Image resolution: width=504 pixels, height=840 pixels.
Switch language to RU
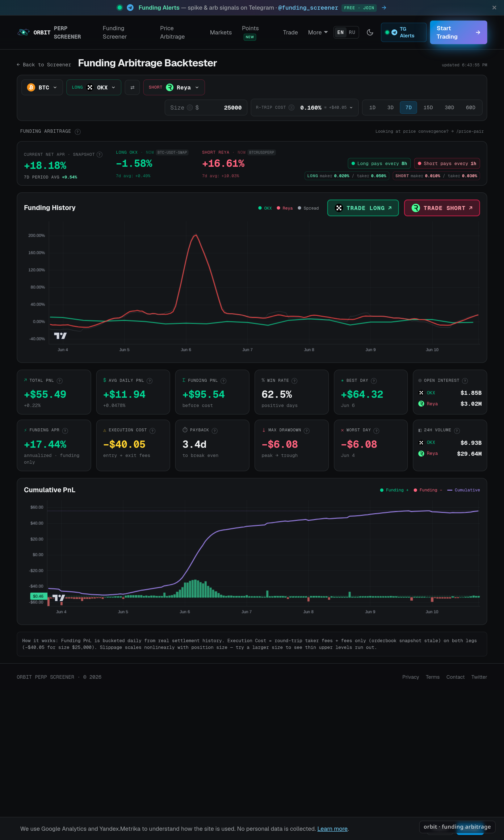coord(352,32)
